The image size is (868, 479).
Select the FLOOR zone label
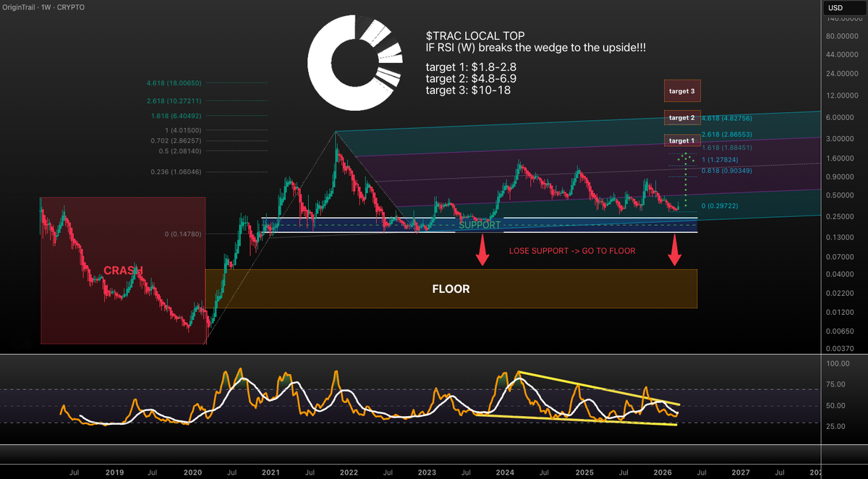(451, 289)
